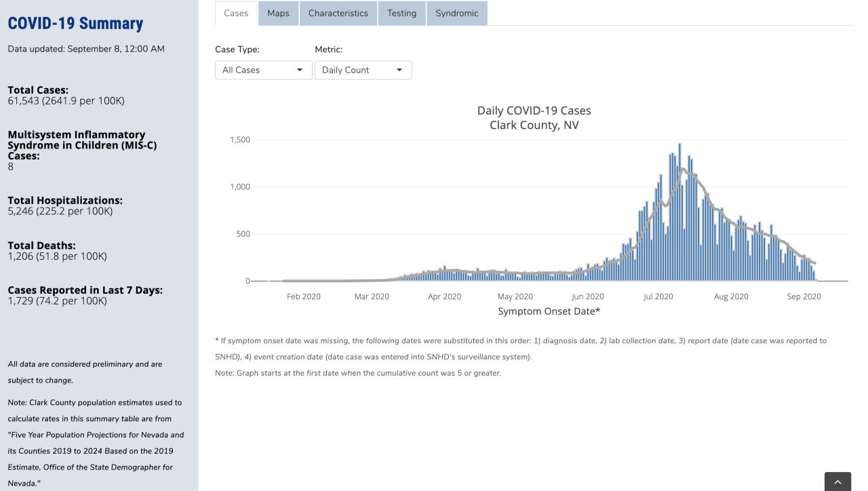This screenshot has width=868, height=491.
Task: Click the 'Jun 2020' x-axis label
Action: [x=587, y=296]
